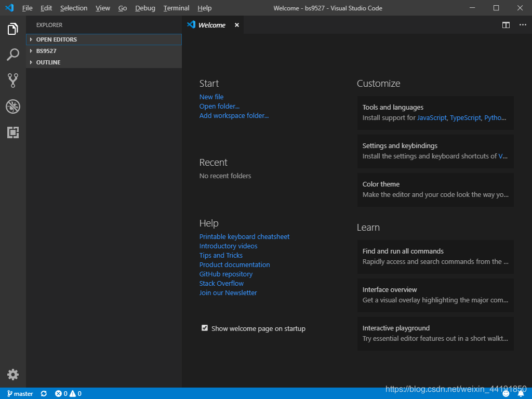The height and width of the screenshot is (399, 532).
Task: Open the Color theme card
Action: click(x=435, y=190)
